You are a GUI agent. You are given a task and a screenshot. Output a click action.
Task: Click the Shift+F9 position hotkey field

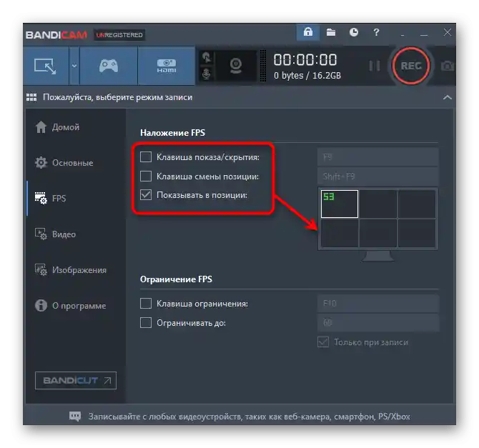[x=378, y=176]
